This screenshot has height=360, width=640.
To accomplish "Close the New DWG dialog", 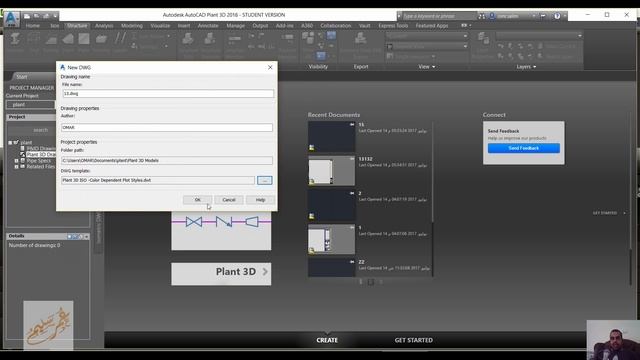I will (x=270, y=67).
